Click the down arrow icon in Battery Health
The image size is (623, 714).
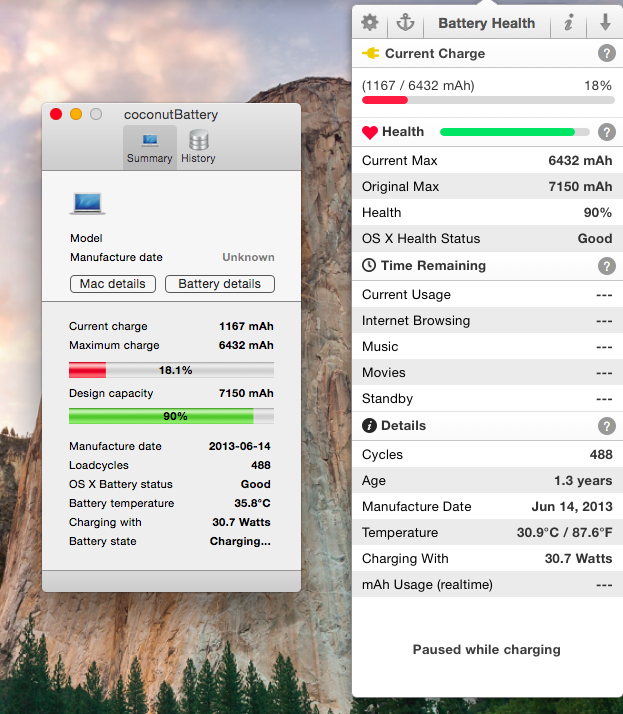(605, 22)
